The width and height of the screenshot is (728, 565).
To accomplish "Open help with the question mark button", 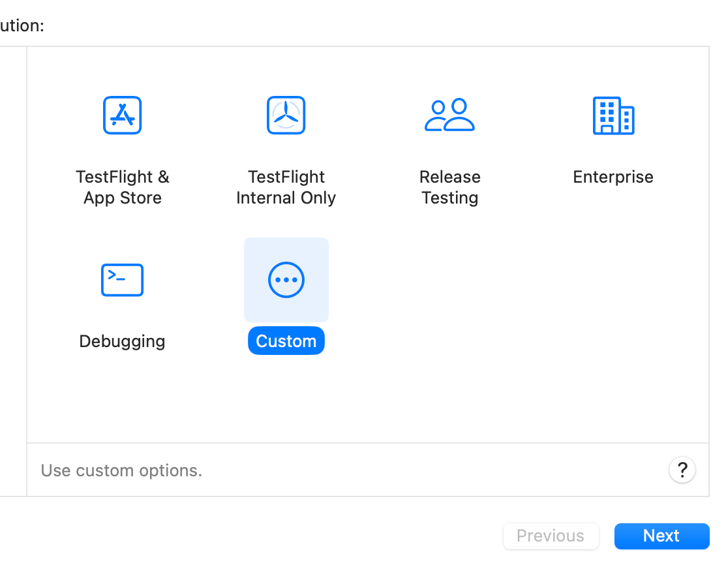I will coord(682,470).
